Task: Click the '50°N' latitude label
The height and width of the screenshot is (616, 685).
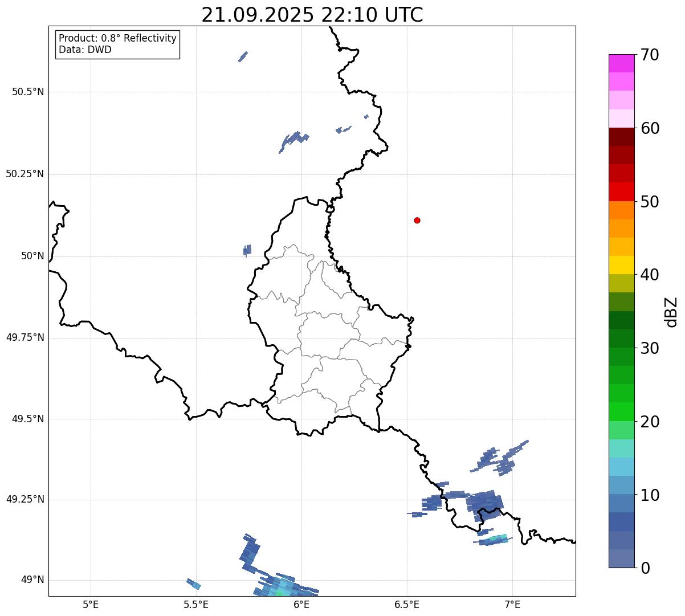Action: tap(32, 256)
